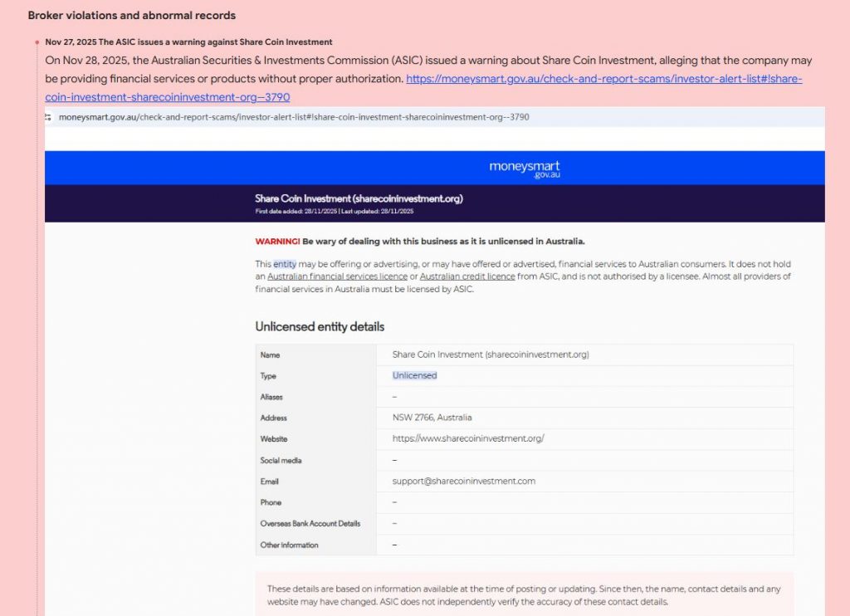Click the website URL sharecoininvestment.org in the table
The image size is (850, 616).
click(468, 438)
